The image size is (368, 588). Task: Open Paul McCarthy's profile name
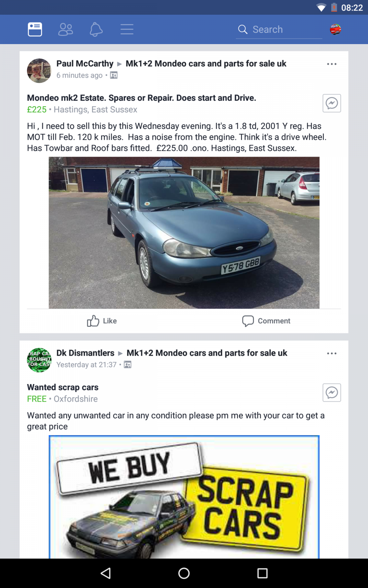click(85, 64)
